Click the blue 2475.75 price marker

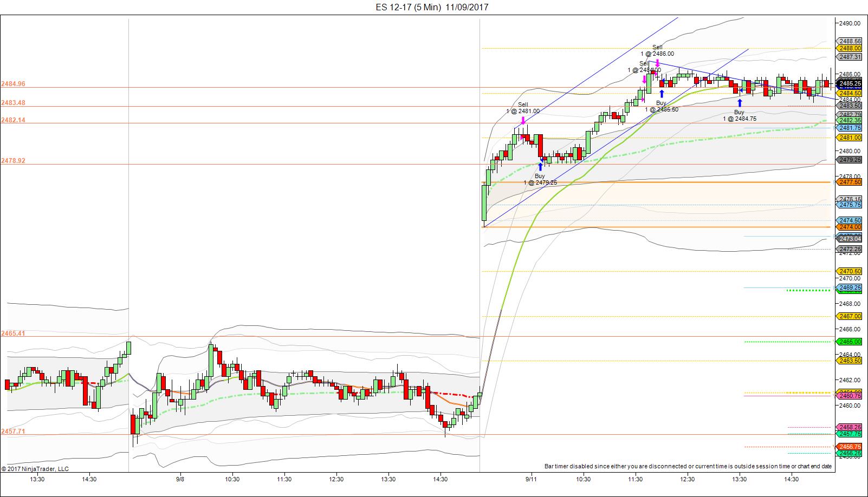coord(850,205)
